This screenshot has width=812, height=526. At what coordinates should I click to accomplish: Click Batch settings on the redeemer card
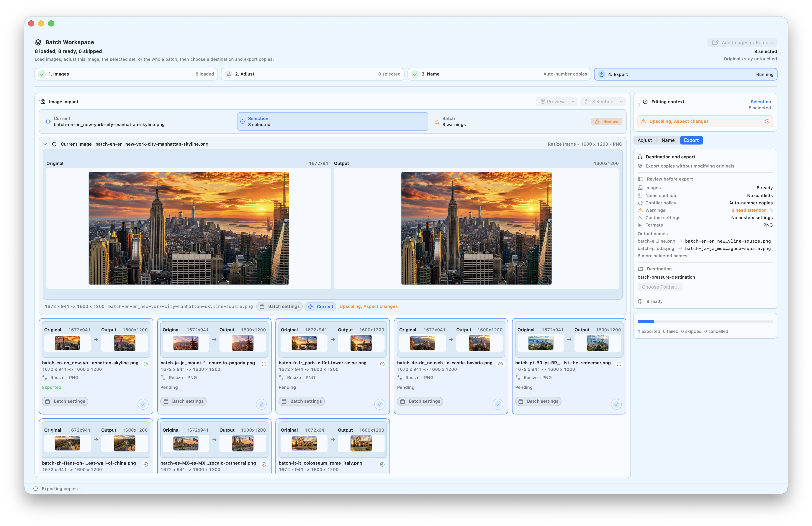[x=538, y=401]
